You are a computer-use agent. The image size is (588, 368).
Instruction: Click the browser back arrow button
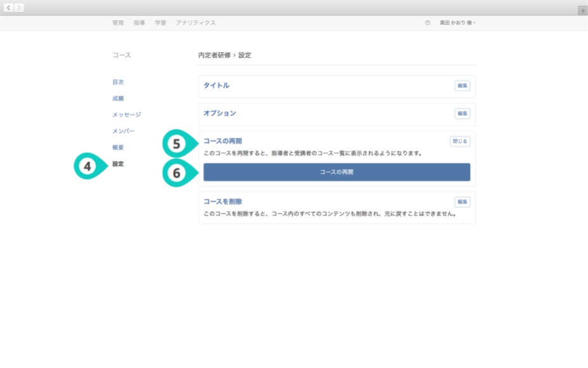click(9, 8)
